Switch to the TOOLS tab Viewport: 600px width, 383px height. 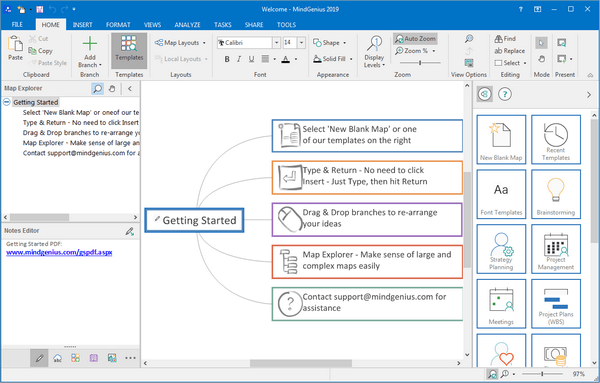(x=287, y=25)
